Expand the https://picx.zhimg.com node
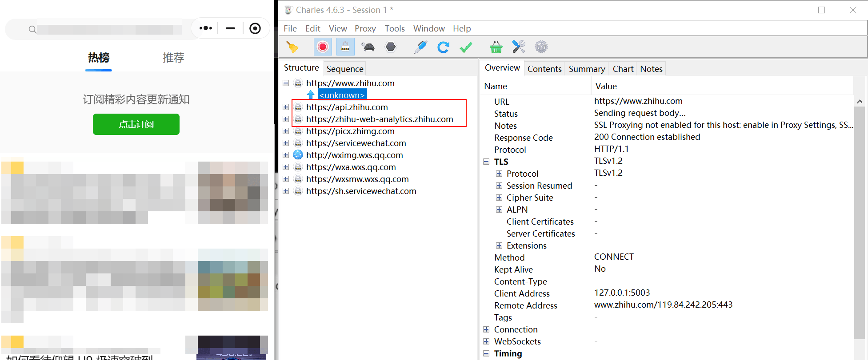Image resolution: width=868 pixels, height=360 pixels. (x=286, y=131)
